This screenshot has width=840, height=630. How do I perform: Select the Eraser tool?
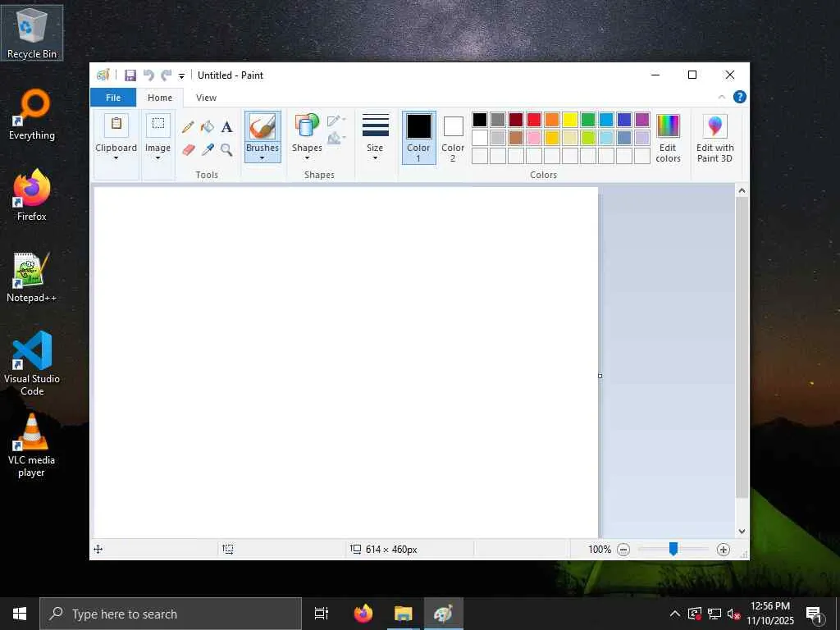[188, 149]
